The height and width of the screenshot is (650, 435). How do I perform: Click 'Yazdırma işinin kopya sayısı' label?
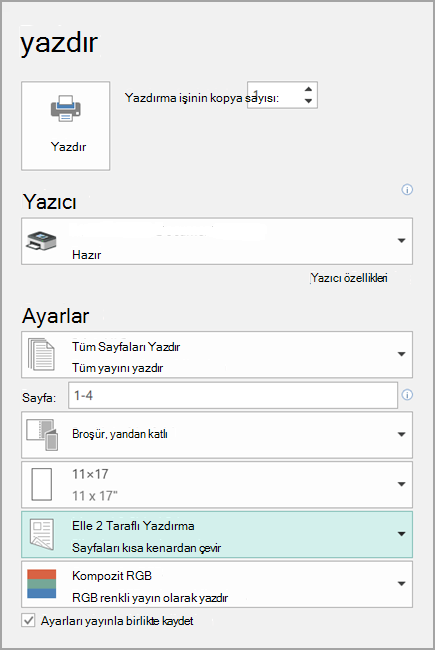click(202, 98)
